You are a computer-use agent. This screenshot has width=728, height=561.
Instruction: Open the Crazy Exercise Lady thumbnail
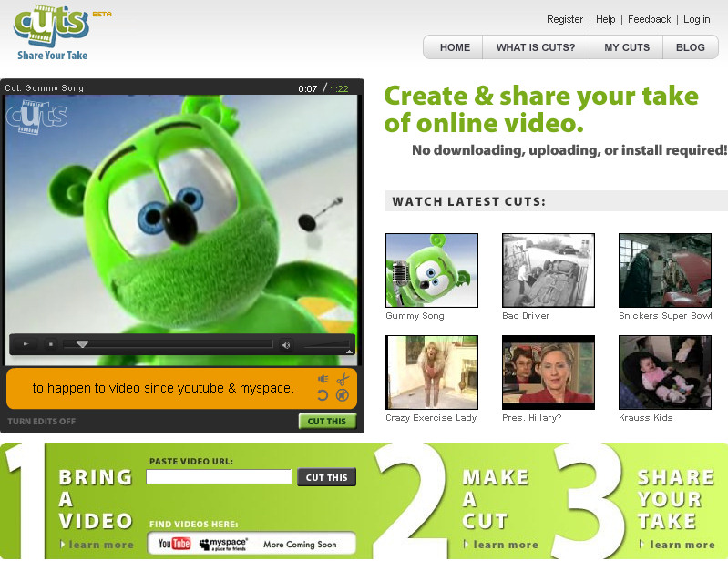432,372
